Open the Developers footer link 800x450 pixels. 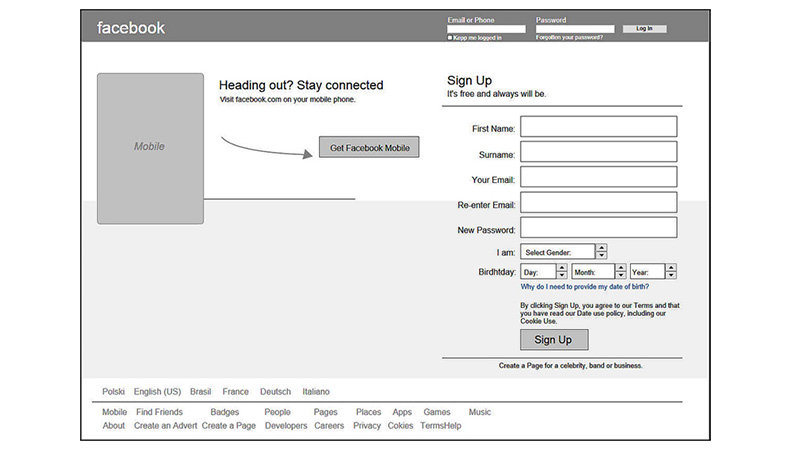coord(286,426)
